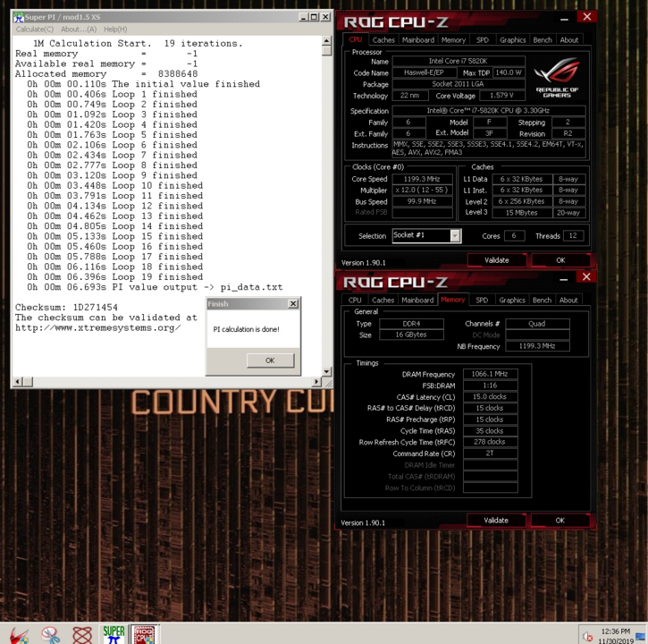This screenshot has width=648, height=644.
Task: Click the red bird icon in the taskbar
Action: pos(19,635)
